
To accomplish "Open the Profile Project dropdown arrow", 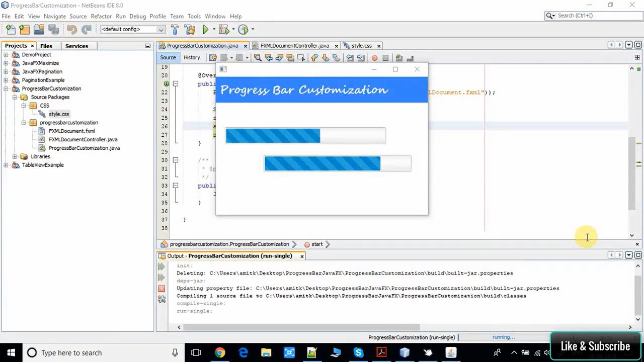I will tap(252, 30).
